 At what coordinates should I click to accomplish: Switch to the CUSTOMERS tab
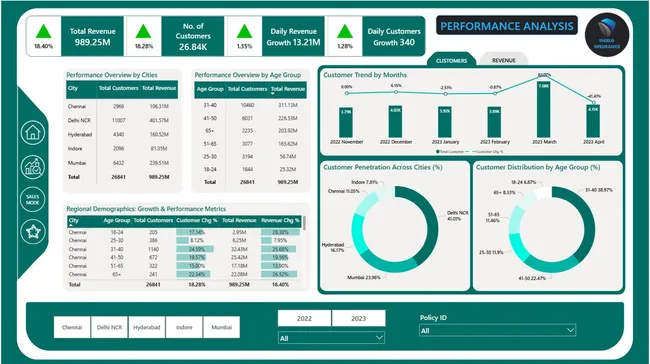pos(451,60)
